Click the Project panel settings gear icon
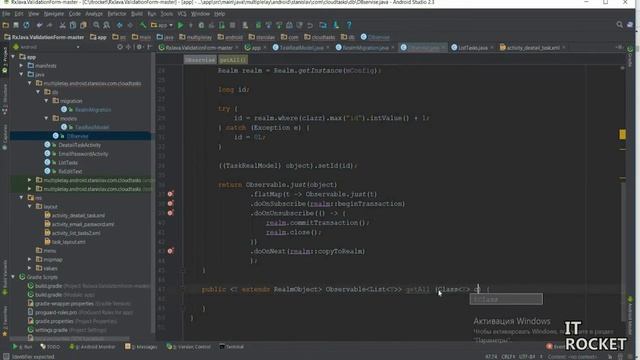This screenshot has height=360, width=640. (x=139, y=47)
